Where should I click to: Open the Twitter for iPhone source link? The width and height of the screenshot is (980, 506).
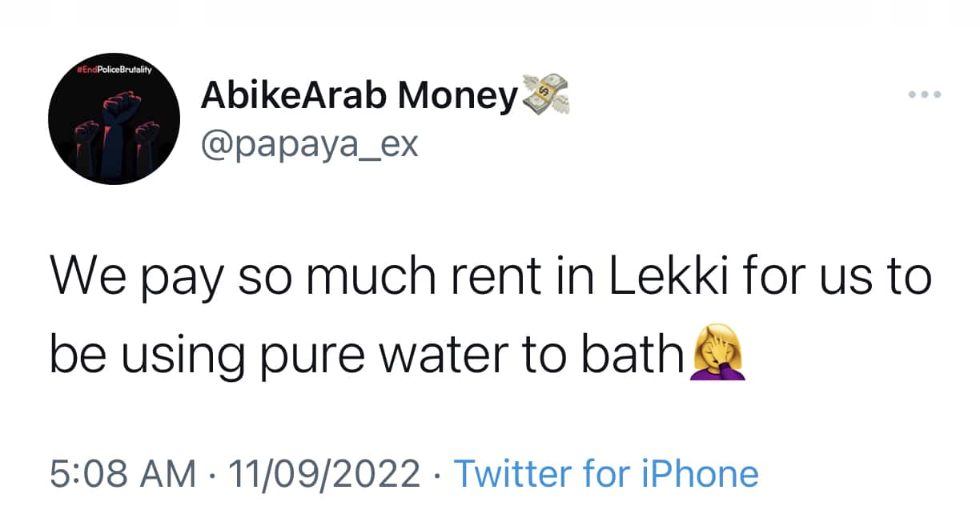606,474
